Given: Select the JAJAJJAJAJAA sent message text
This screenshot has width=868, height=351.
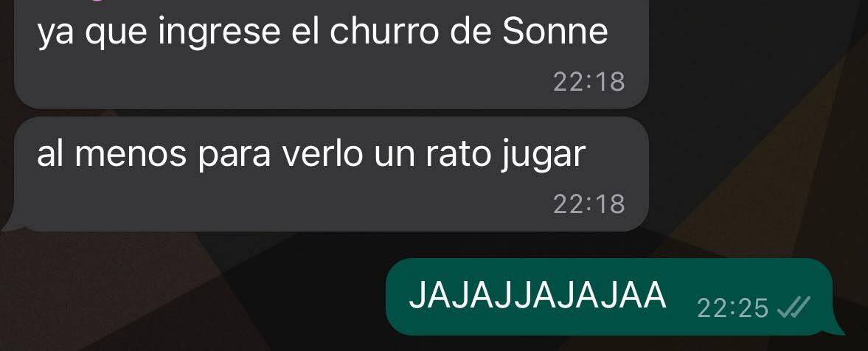Looking at the screenshot, I should click(x=537, y=295).
